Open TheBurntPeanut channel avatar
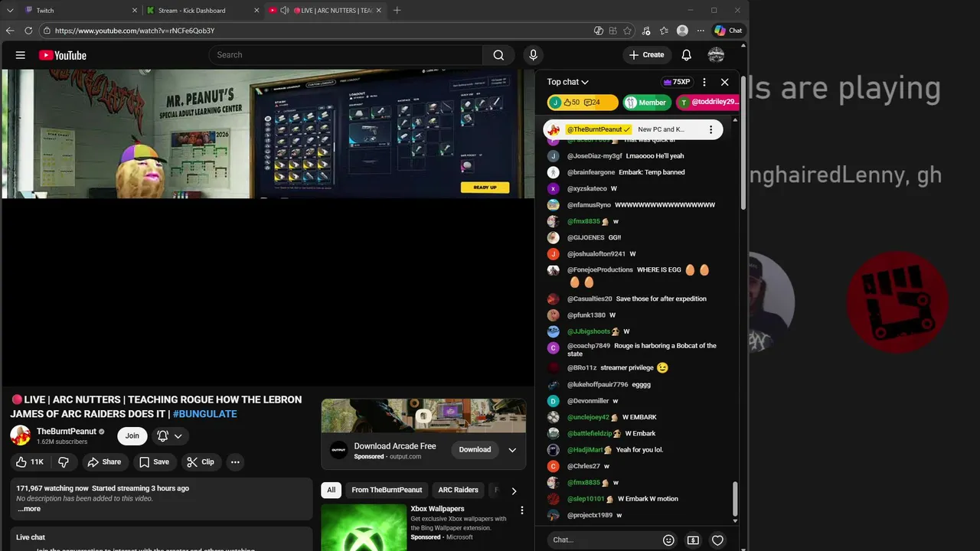 pyautogui.click(x=20, y=436)
